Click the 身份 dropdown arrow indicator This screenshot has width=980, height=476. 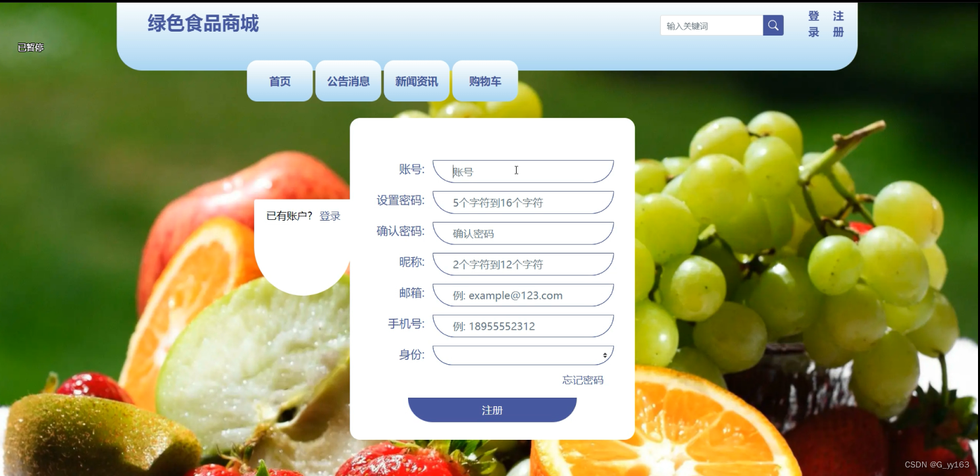click(605, 356)
